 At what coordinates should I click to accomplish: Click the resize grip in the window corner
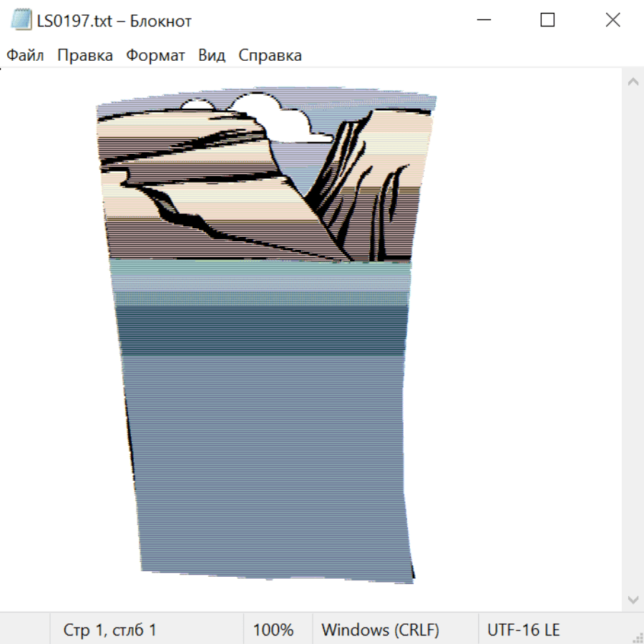(638, 638)
